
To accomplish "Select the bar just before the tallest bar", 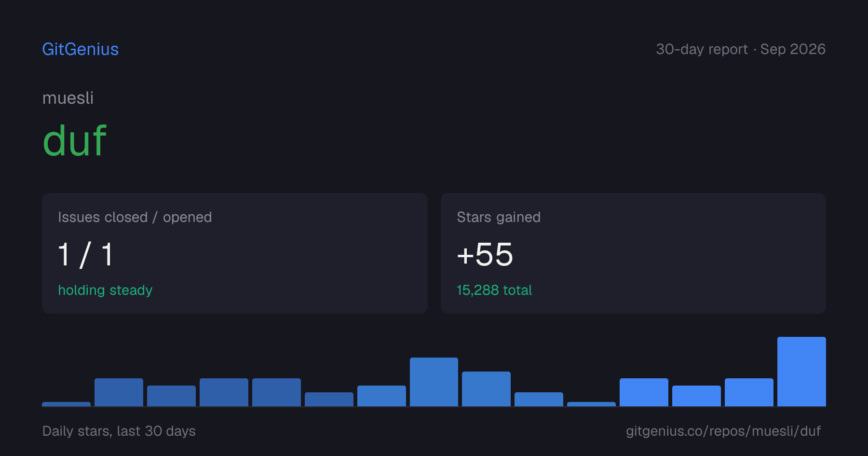I will click(749, 392).
